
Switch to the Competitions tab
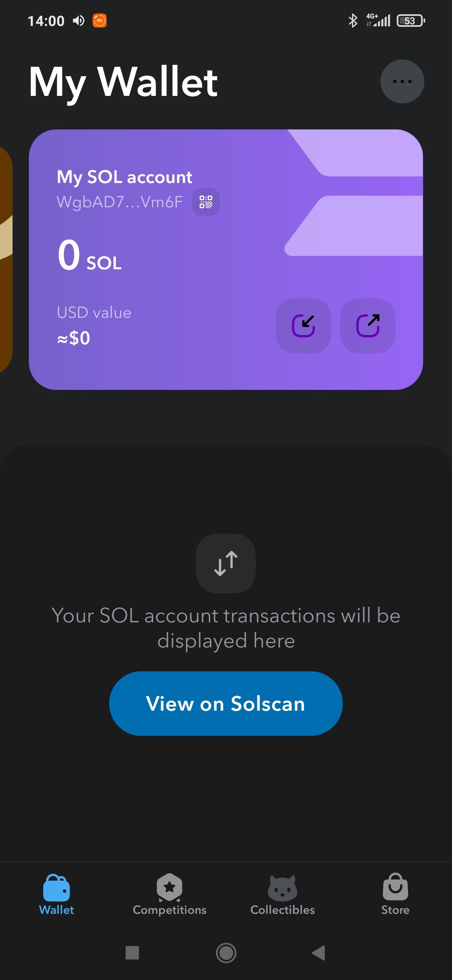click(169, 894)
